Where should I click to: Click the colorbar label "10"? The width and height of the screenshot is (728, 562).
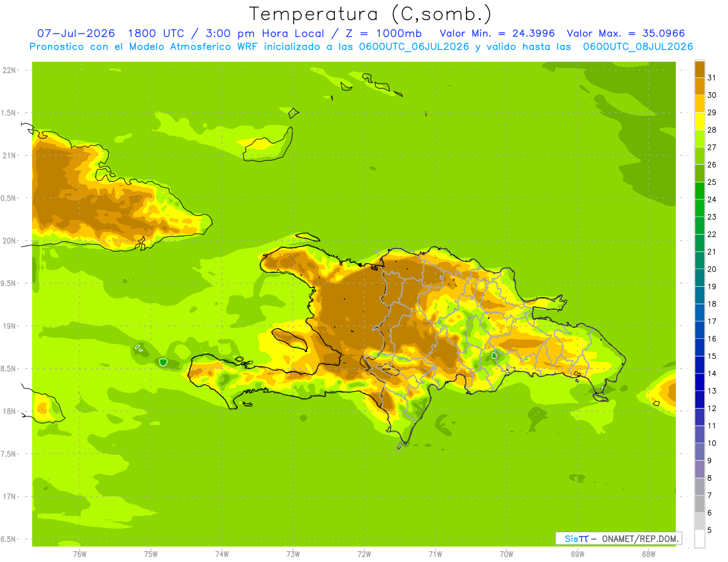coord(712,443)
